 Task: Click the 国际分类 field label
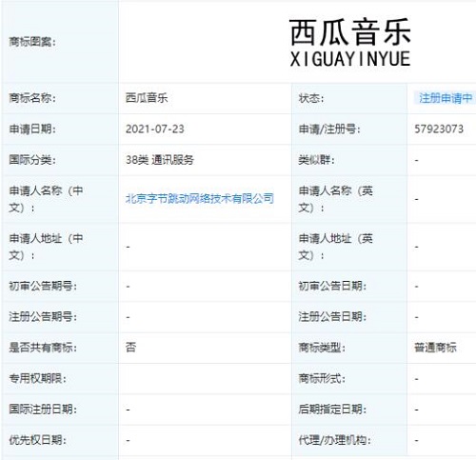coord(32,160)
